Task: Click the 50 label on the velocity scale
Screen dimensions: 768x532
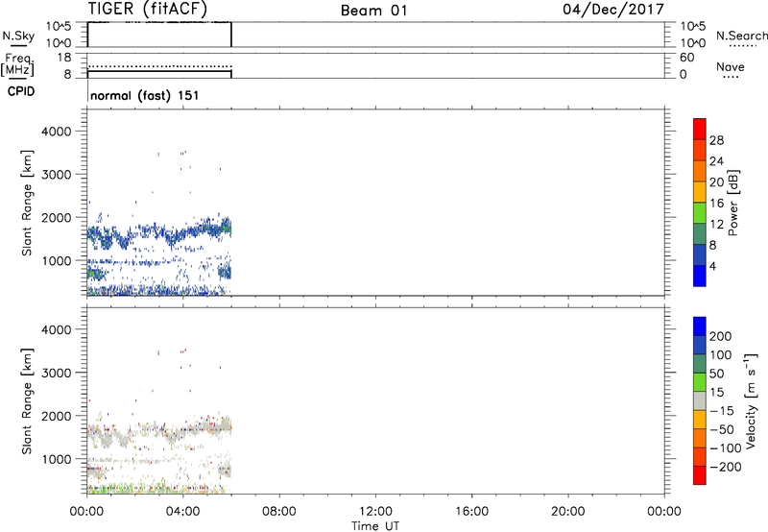Action: [716, 374]
